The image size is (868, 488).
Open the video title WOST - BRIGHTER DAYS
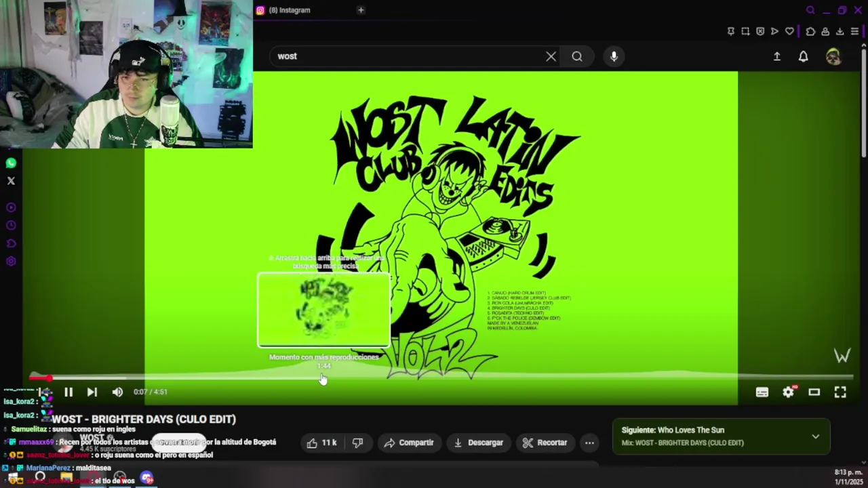144,420
